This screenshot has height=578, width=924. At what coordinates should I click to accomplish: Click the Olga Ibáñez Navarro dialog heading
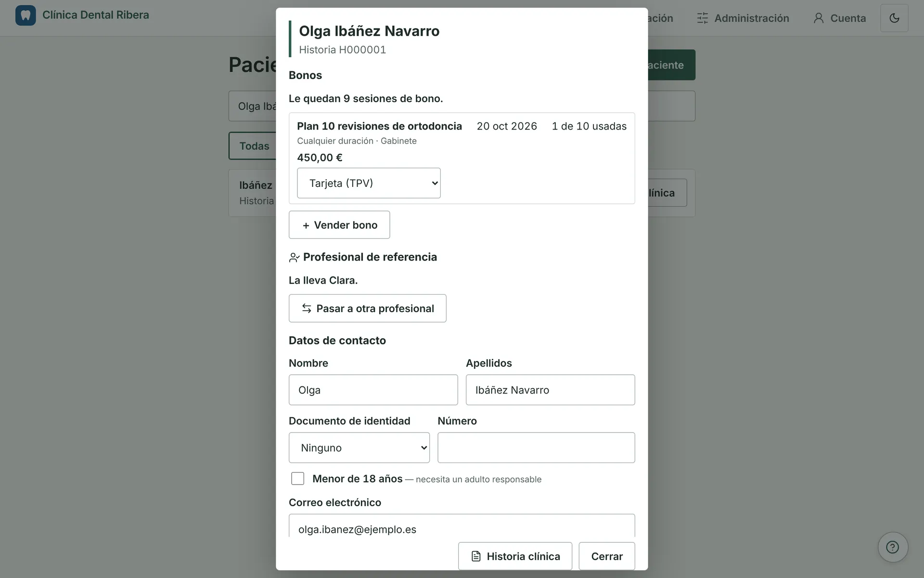click(x=369, y=31)
